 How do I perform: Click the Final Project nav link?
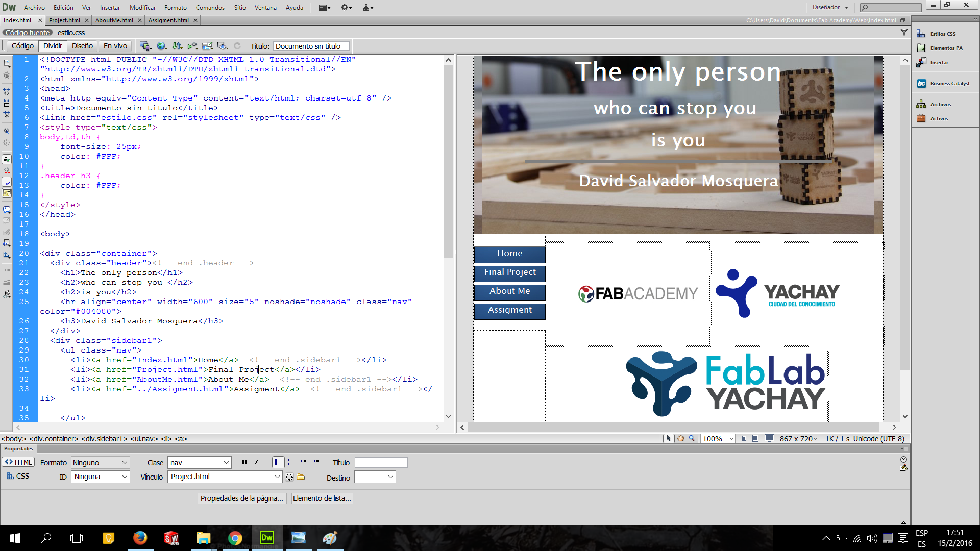[x=510, y=272]
